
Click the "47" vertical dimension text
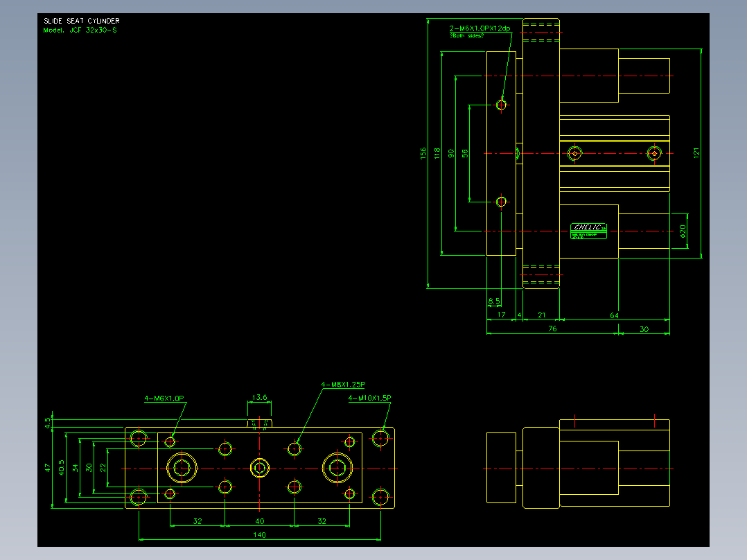pos(47,468)
